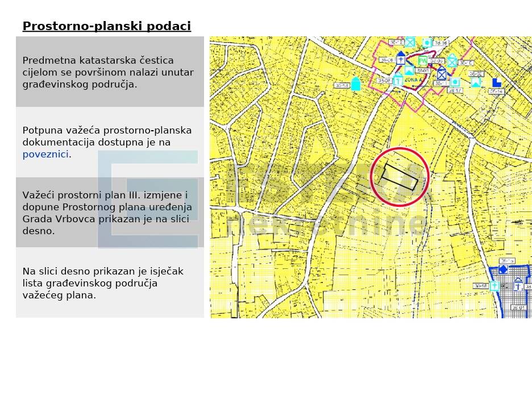532x399 pixels.
Task: Click the "ZONA A" label on map
Action: pyautogui.click(x=413, y=80)
